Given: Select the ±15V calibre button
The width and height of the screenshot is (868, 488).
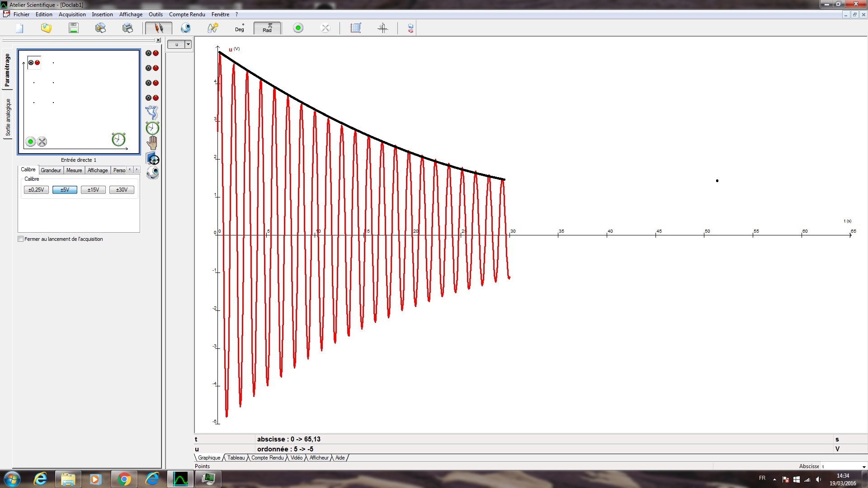Looking at the screenshot, I should click(93, 190).
